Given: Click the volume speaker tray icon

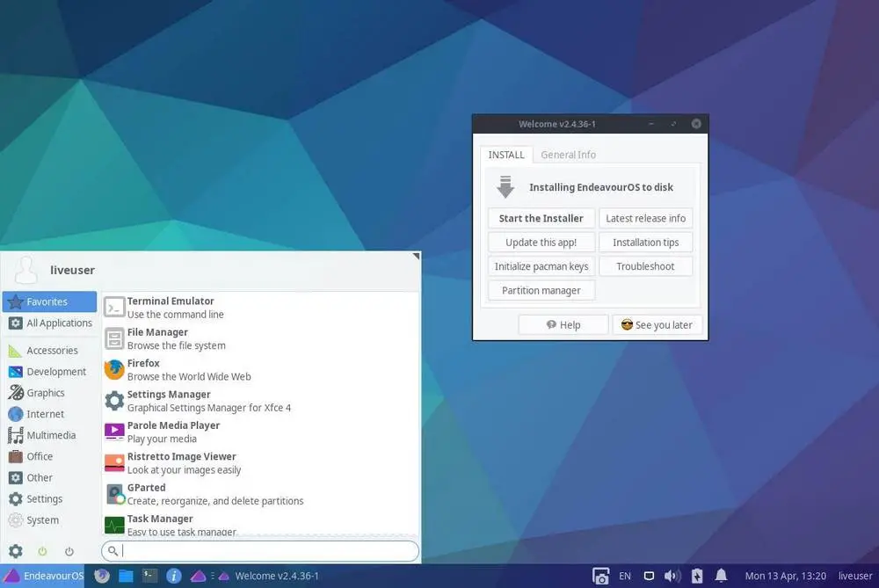Looking at the screenshot, I should point(672,577).
